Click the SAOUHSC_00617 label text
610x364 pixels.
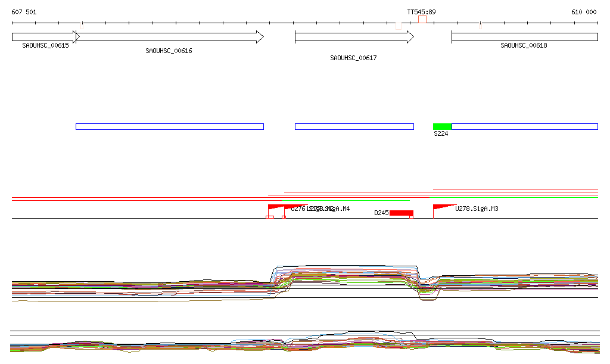(353, 58)
